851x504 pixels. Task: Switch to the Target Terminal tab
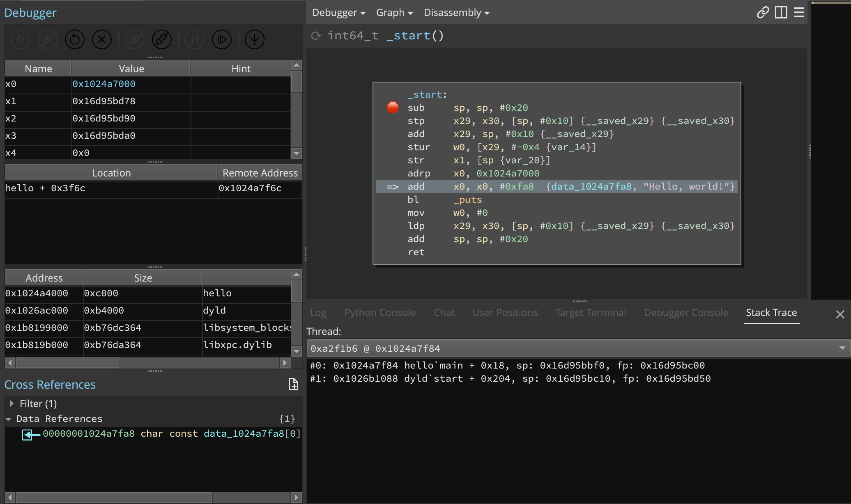point(591,312)
